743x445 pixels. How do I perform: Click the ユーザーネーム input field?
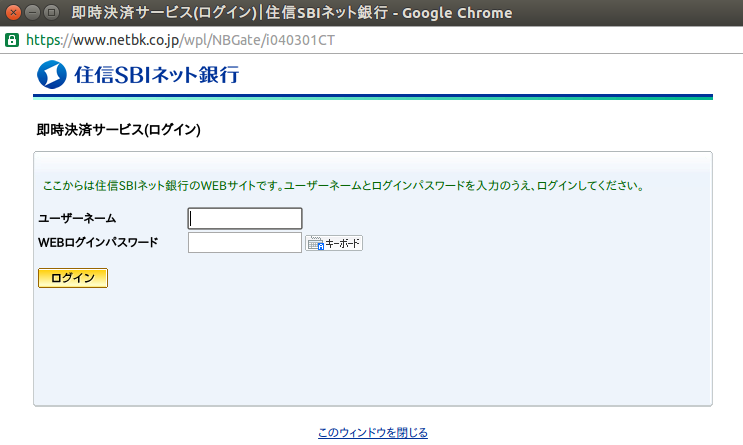(245, 218)
